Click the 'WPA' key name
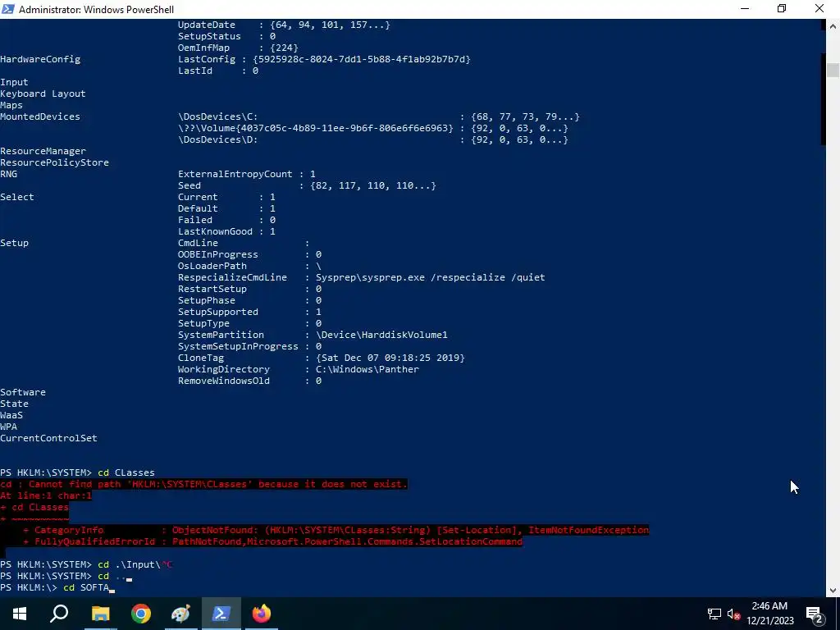The height and width of the screenshot is (630, 840). click(x=8, y=427)
